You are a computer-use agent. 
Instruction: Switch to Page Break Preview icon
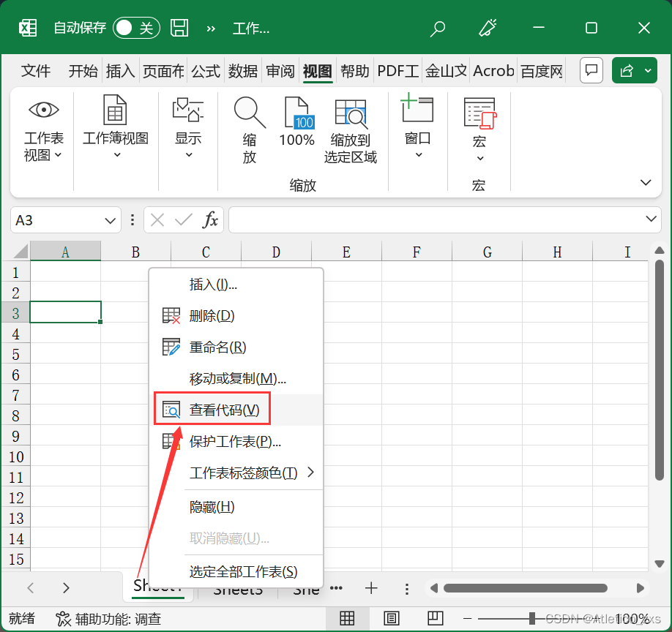click(436, 618)
